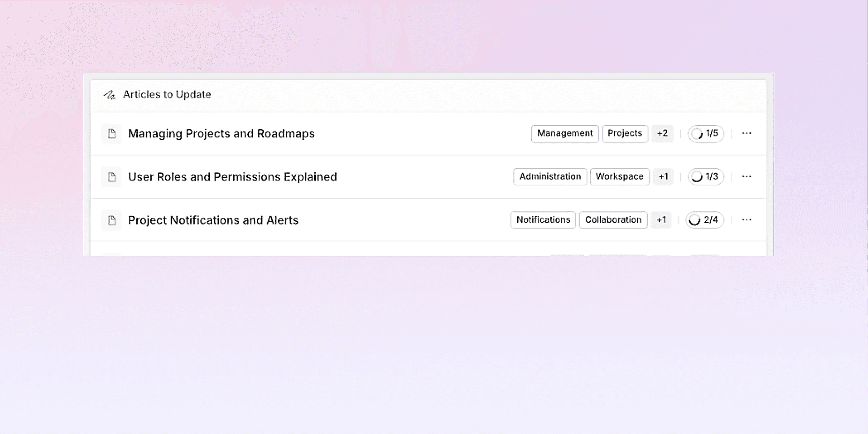Open article User Roles and Permissions Explained
Screen dimensions: 868x434
[x=232, y=177]
